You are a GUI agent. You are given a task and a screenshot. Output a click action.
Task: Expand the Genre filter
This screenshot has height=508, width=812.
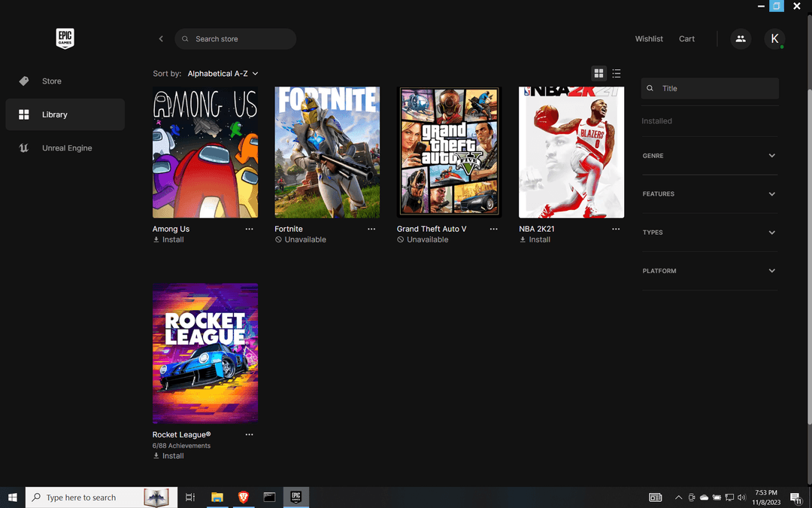(x=710, y=156)
